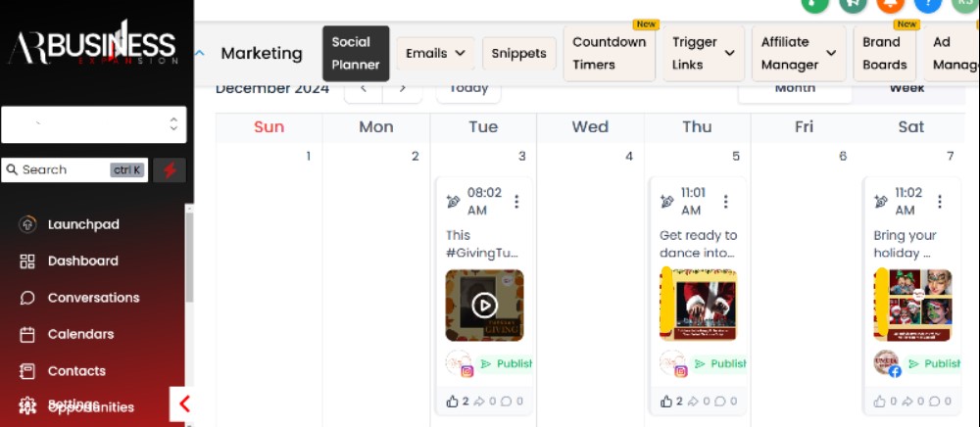The width and height of the screenshot is (980, 427).
Task: Open the account switcher dropdown in sidebar
Action: pos(94,124)
